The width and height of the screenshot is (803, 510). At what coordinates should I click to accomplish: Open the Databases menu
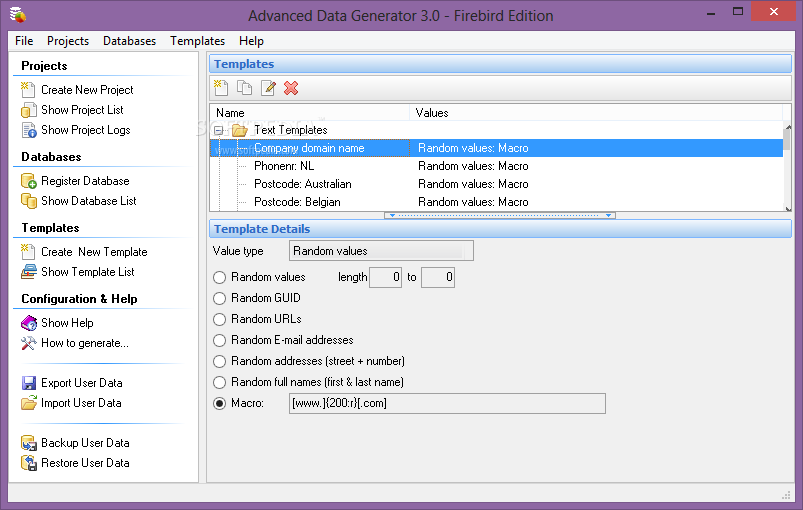(130, 41)
